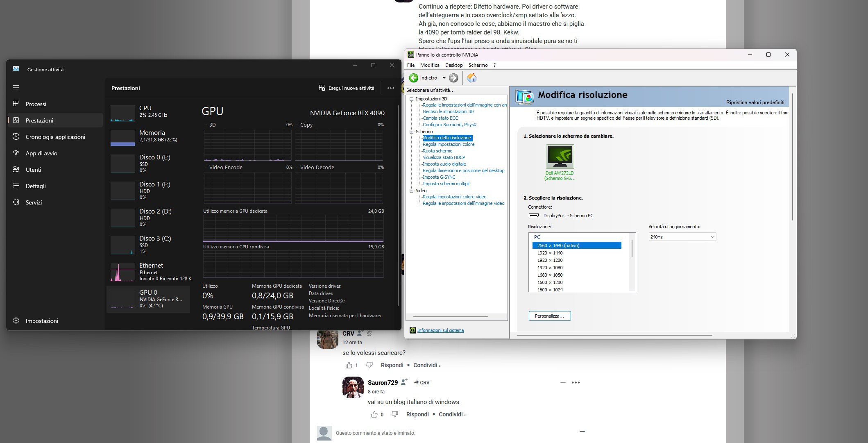Screen dimensions: 868x443
Task: Open Dettagli section in Task Manager
Action: [55, 186]
